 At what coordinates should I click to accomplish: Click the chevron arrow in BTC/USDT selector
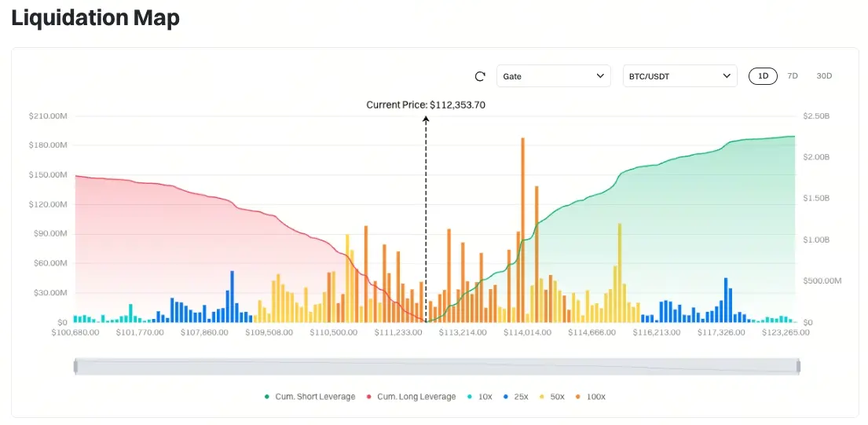tap(727, 76)
